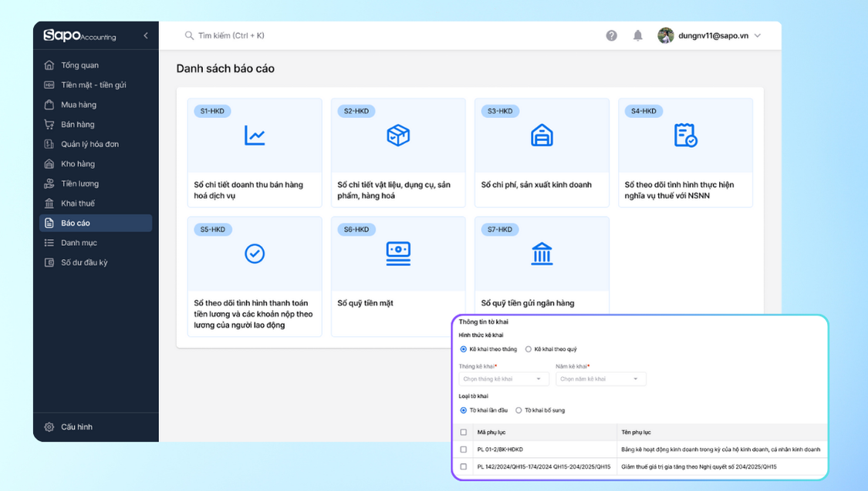Click the S4-HKD clipboard check icon
This screenshot has width=868, height=491.
coord(685,136)
